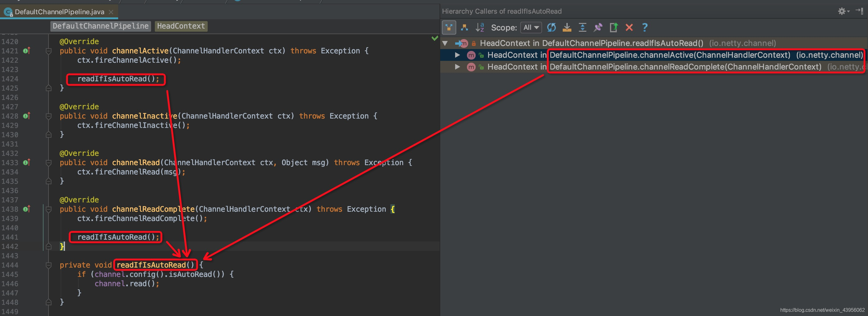Click readIfIsAutoRead method declaration name
The width and height of the screenshot is (868, 316).
click(x=151, y=265)
